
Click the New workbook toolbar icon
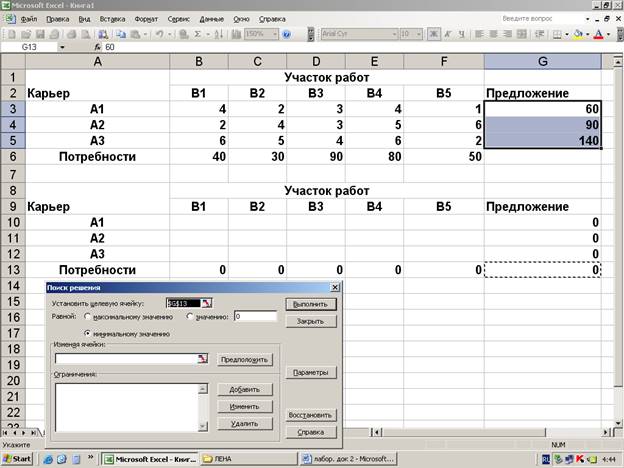tap(12, 35)
